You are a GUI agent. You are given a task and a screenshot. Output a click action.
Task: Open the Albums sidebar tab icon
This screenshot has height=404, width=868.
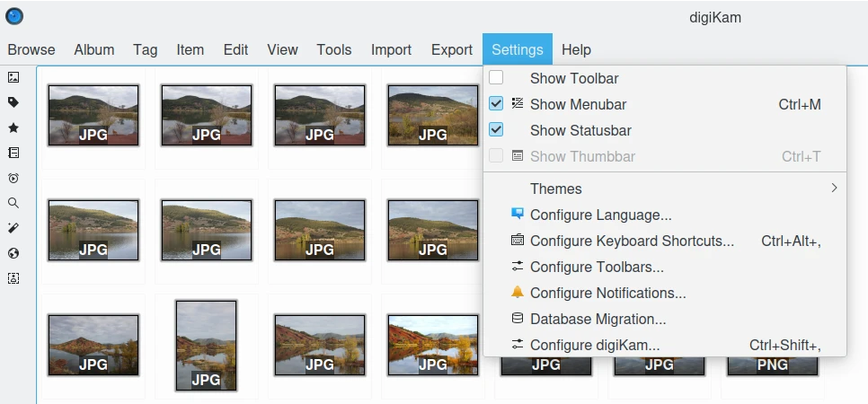coord(13,77)
